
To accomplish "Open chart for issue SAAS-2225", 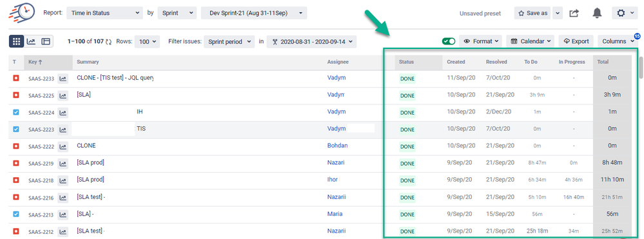I will click(x=63, y=96).
